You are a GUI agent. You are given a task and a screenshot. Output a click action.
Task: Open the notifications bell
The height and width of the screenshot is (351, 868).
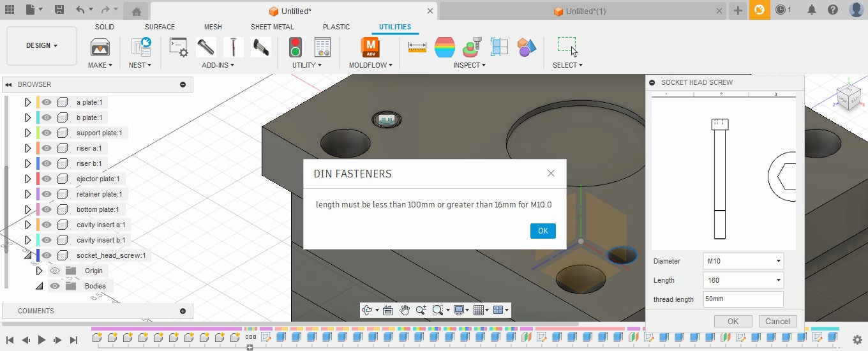point(812,10)
